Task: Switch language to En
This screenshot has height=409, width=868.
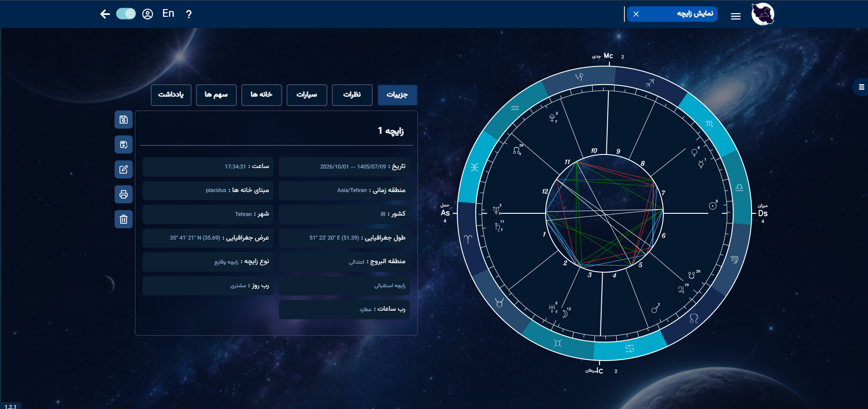Action: [168, 14]
